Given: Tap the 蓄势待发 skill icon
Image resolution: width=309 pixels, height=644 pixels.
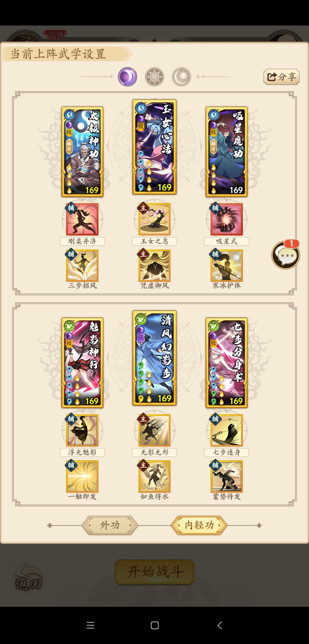Looking at the screenshot, I should [x=227, y=476].
